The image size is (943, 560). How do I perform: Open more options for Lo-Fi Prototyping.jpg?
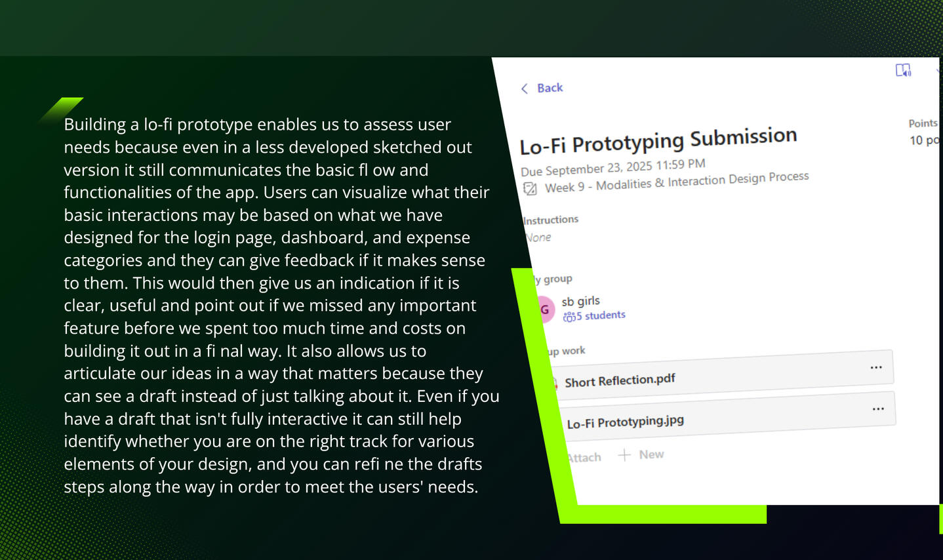[x=878, y=409]
